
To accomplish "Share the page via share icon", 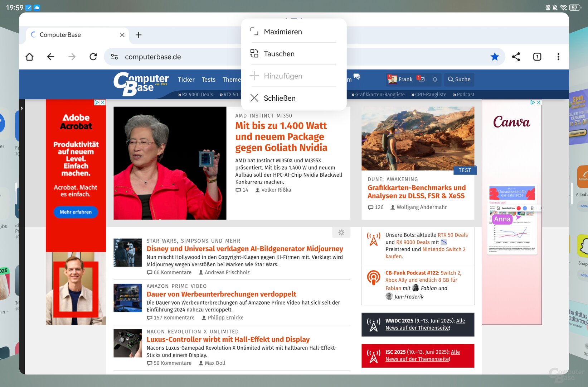I will click(x=516, y=57).
